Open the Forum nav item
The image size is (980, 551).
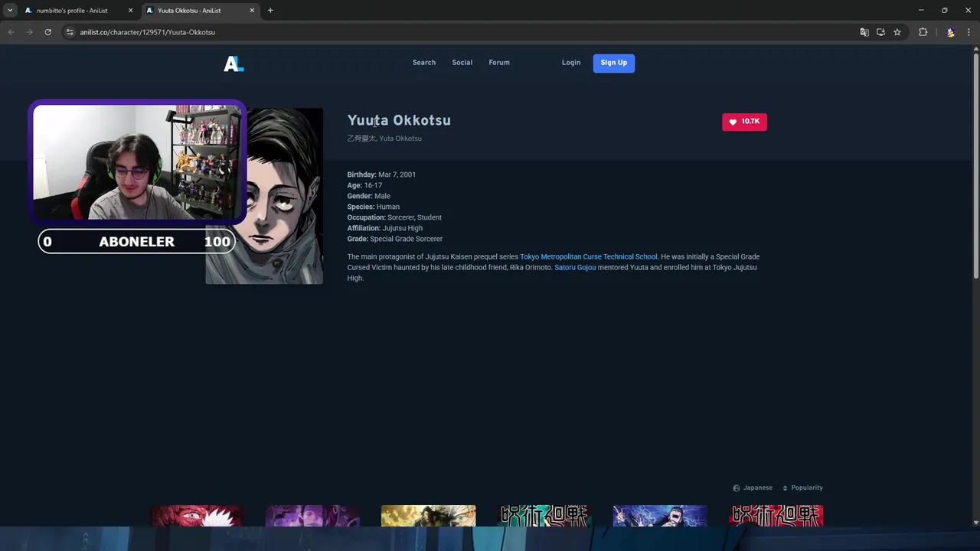[499, 63]
